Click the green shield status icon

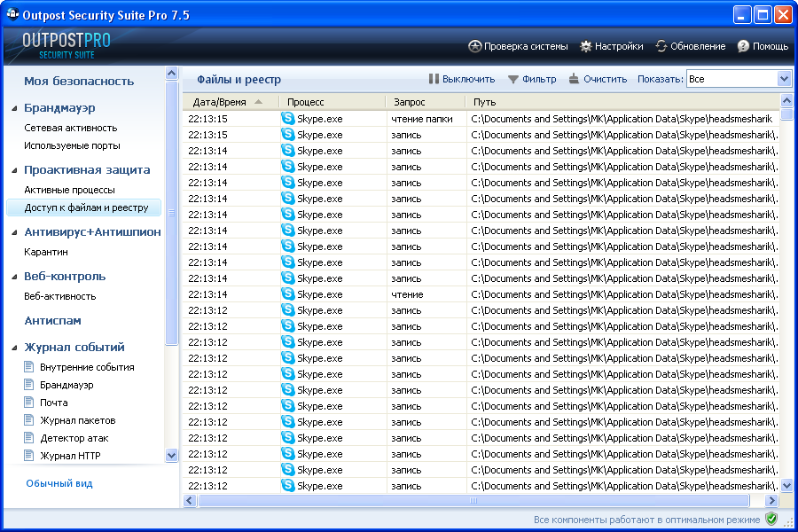coord(771,520)
